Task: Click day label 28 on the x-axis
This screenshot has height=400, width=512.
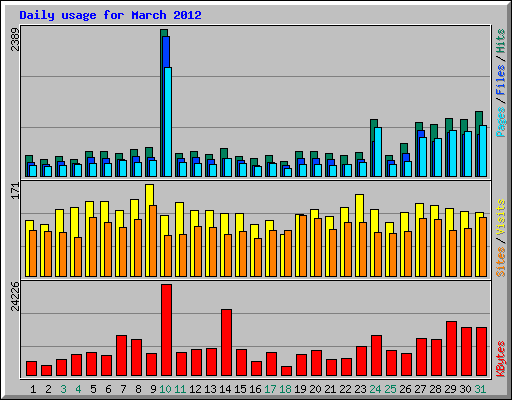Action: 435,389
